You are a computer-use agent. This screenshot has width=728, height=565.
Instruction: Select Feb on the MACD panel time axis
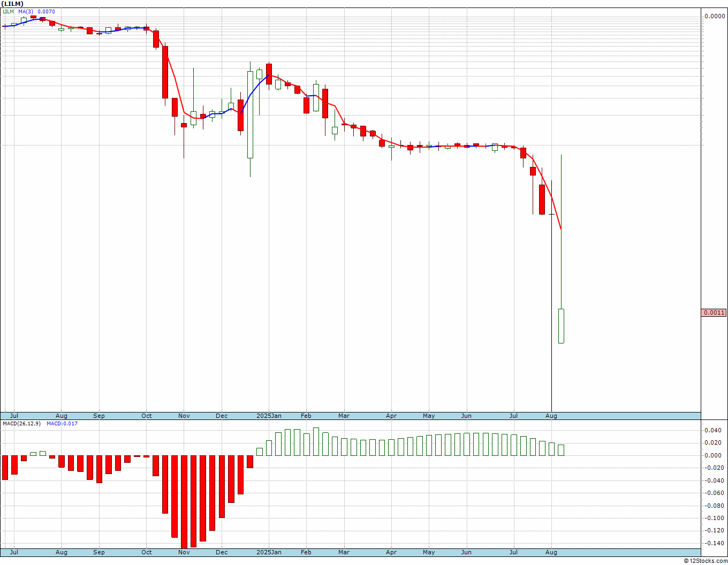click(306, 552)
